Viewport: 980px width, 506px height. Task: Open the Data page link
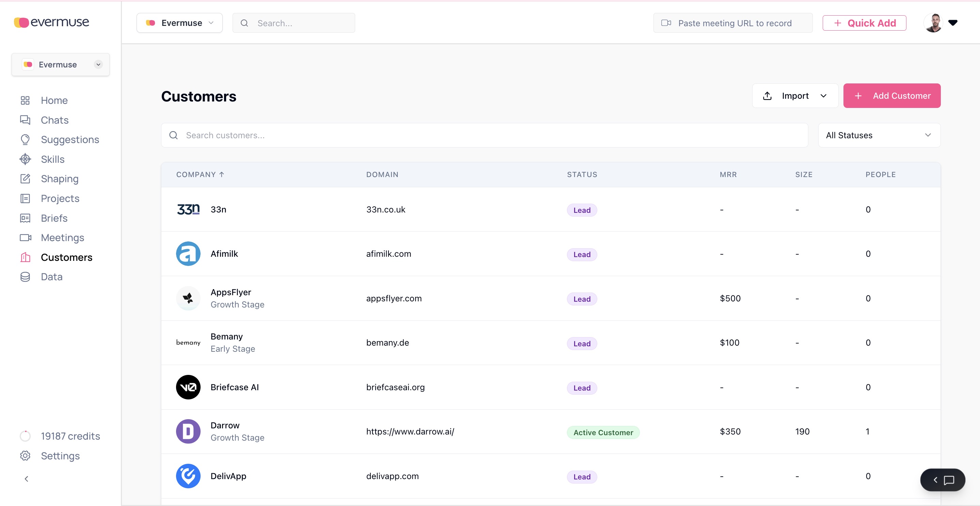coord(52,277)
